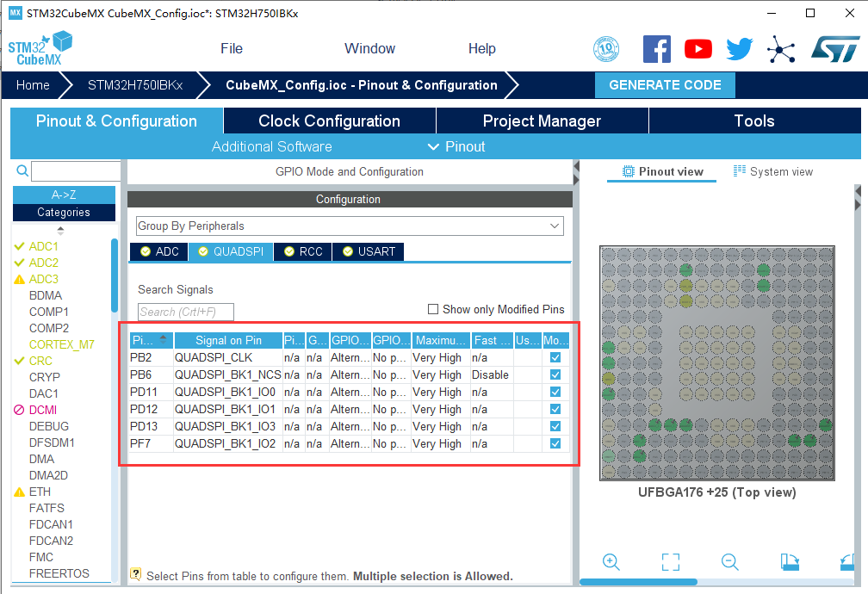Open the Group By Peripherals dropdown

[350, 226]
